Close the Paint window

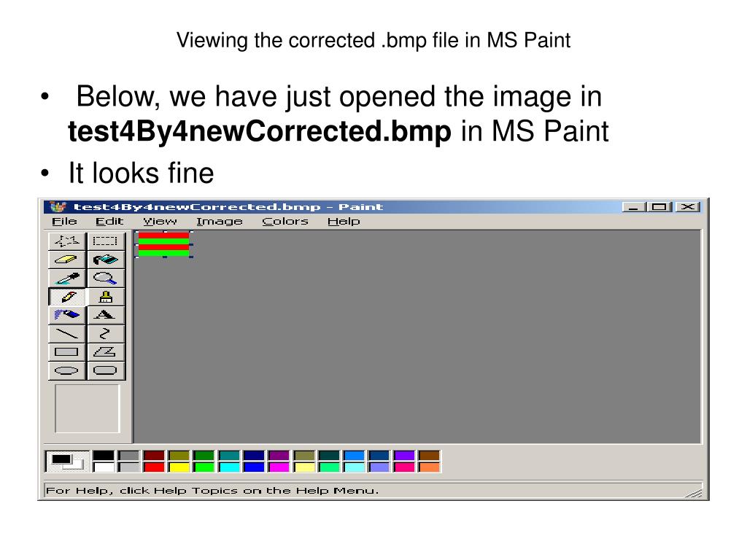[688, 206]
